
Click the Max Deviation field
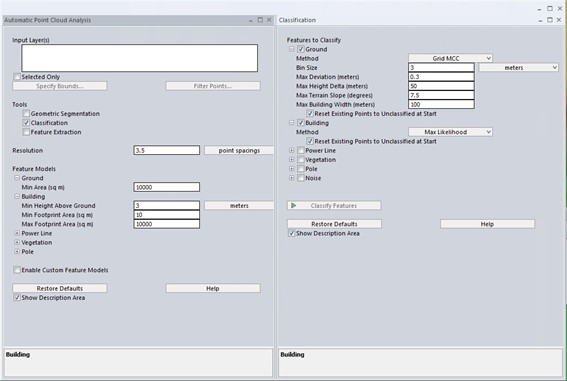click(x=441, y=77)
